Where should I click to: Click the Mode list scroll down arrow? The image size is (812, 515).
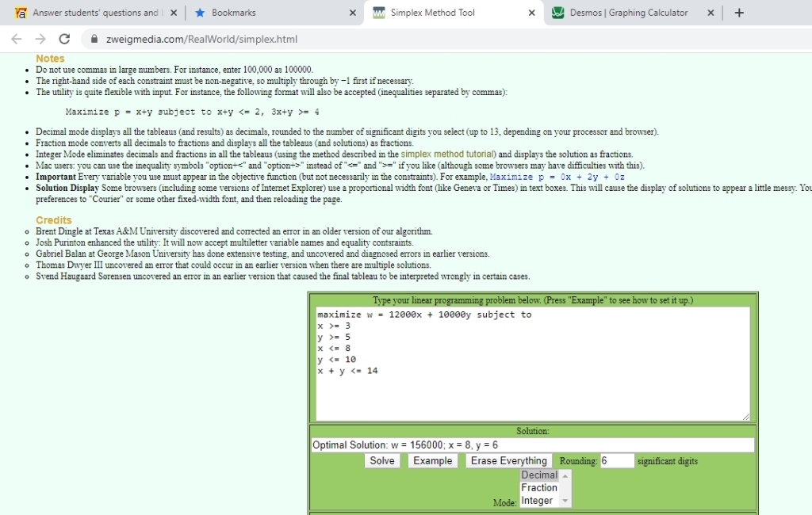pos(565,501)
